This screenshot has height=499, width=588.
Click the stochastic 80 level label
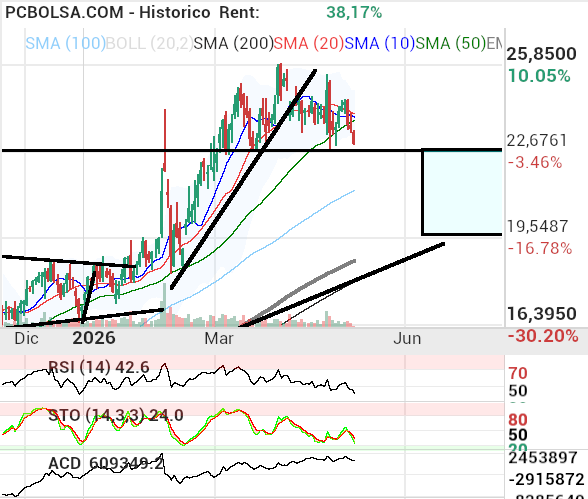(518, 420)
